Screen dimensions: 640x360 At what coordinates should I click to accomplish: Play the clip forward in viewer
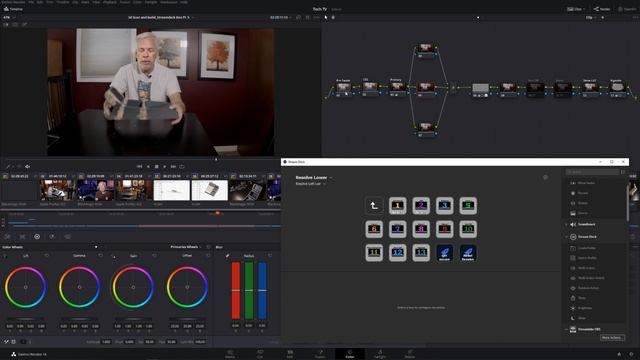click(164, 167)
